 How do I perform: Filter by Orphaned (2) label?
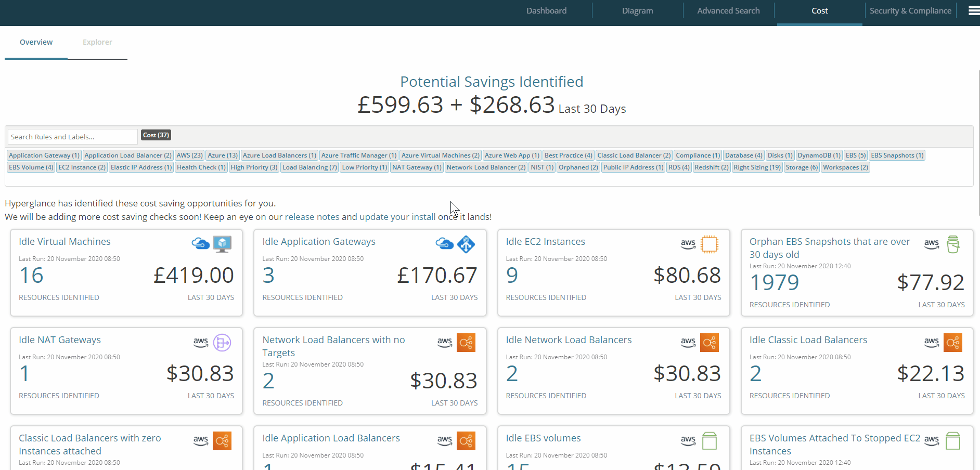pos(578,167)
